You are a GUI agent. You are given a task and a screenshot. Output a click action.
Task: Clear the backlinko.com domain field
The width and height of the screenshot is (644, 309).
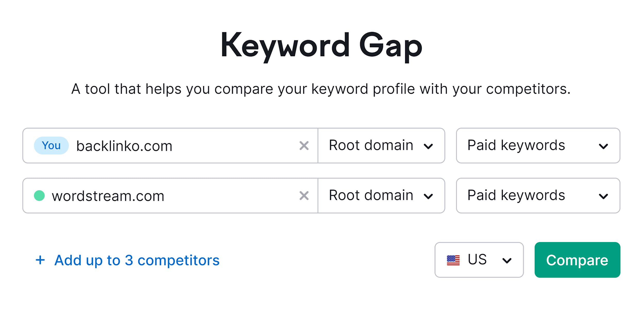[304, 145]
